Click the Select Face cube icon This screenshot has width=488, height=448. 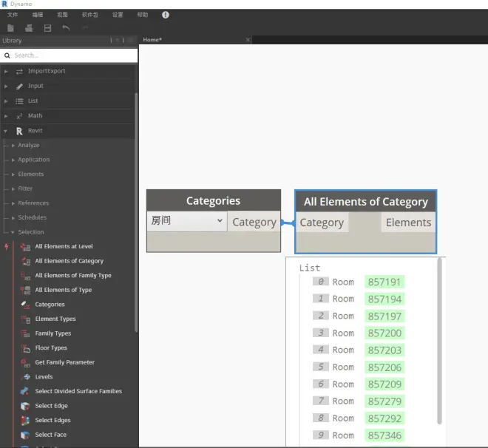coord(25,435)
